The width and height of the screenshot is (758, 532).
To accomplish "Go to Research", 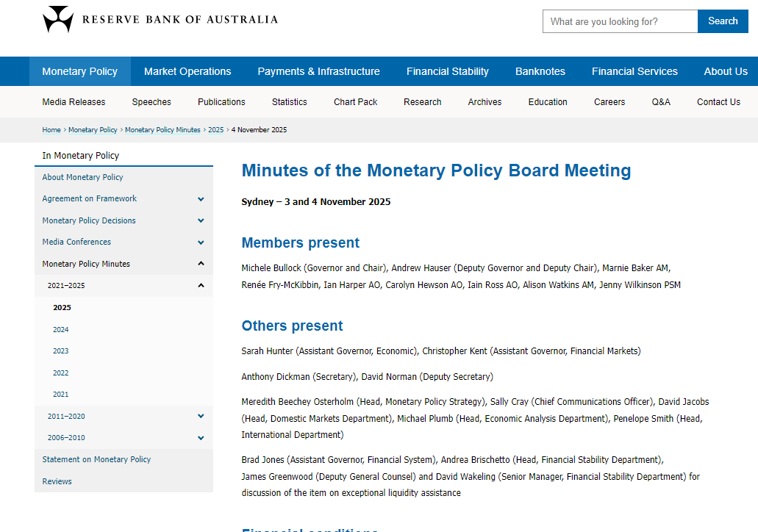I will pyautogui.click(x=423, y=102).
